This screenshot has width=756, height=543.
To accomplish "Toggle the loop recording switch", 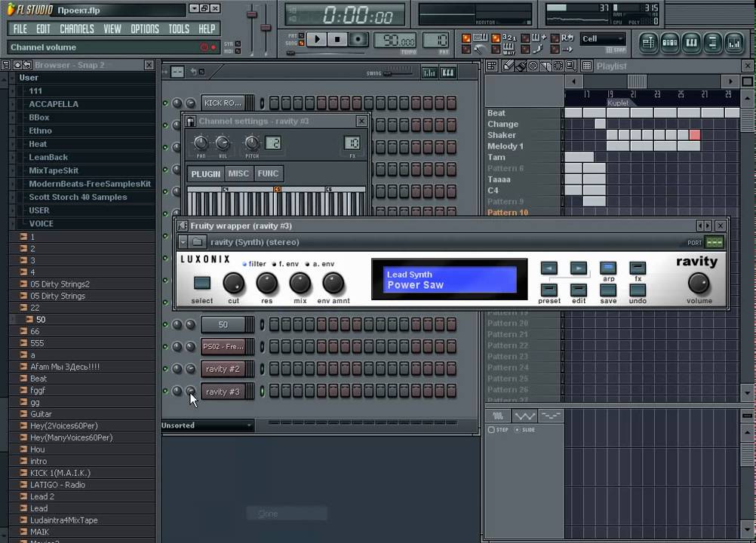I will [555, 38].
